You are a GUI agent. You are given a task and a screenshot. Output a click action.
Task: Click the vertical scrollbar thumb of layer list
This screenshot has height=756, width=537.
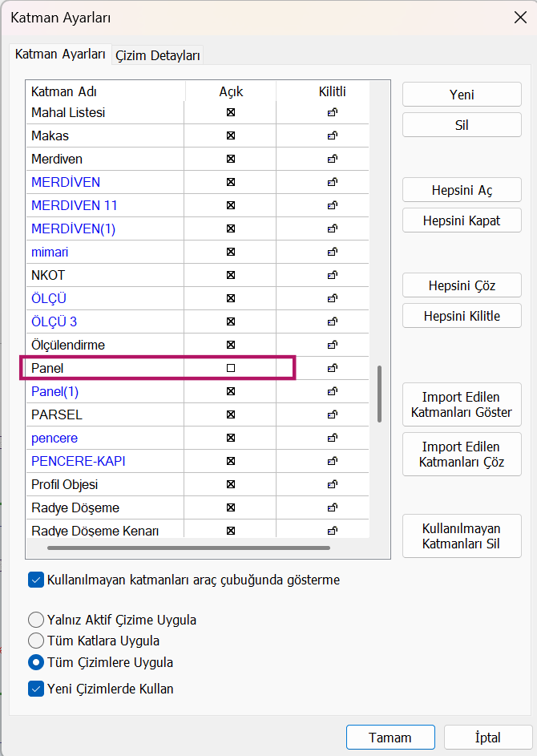point(379,394)
